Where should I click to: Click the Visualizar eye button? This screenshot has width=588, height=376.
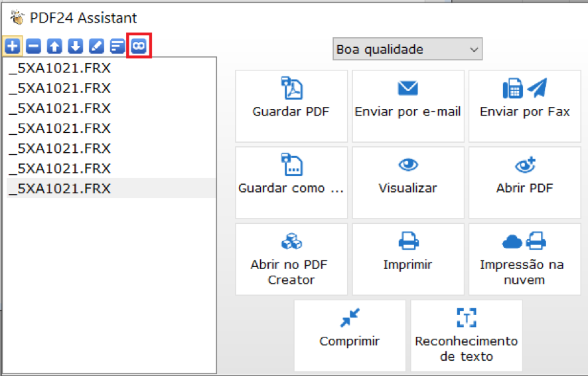[x=408, y=183]
